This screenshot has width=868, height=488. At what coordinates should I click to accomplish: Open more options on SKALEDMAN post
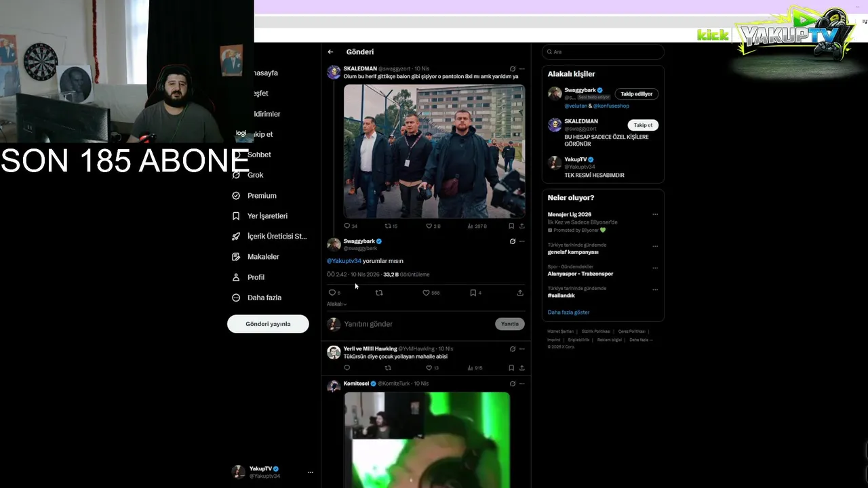[521, 68]
